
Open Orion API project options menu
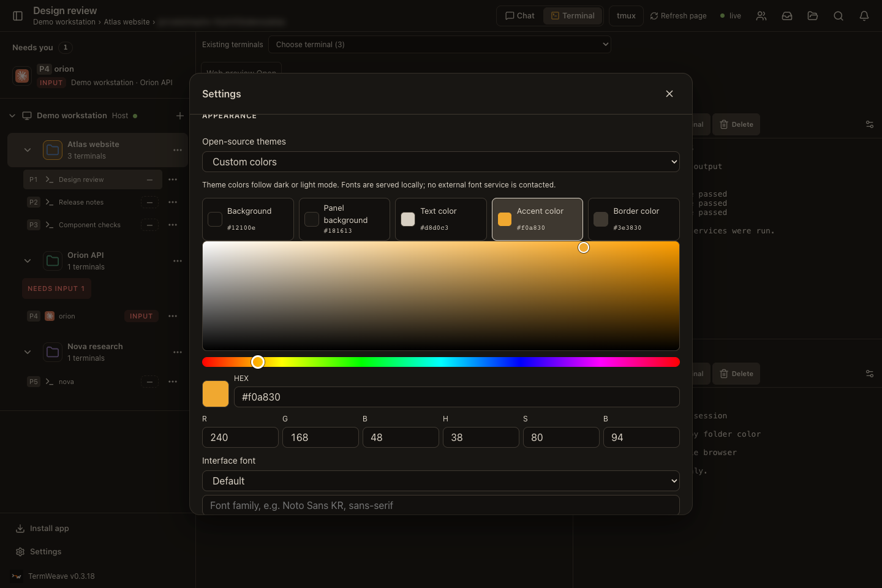click(178, 261)
